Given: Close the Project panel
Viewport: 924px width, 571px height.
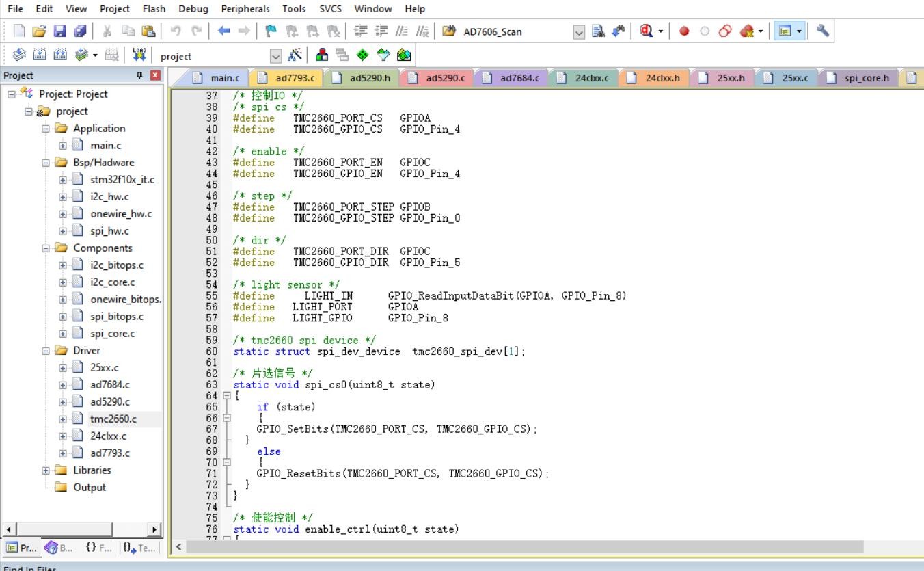Looking at the screenshot, I should [x=155, y=75].
